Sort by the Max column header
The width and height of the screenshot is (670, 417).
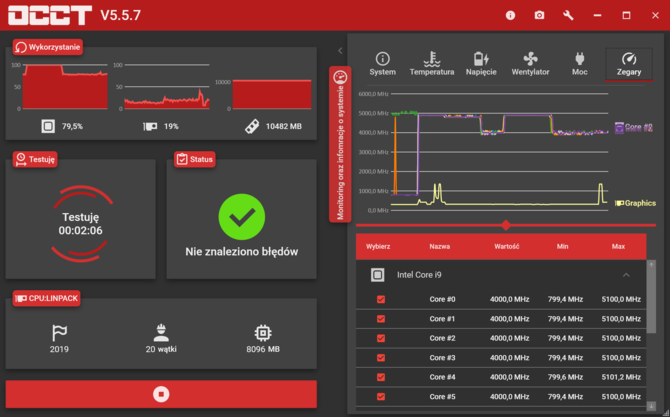click(618, 247)
